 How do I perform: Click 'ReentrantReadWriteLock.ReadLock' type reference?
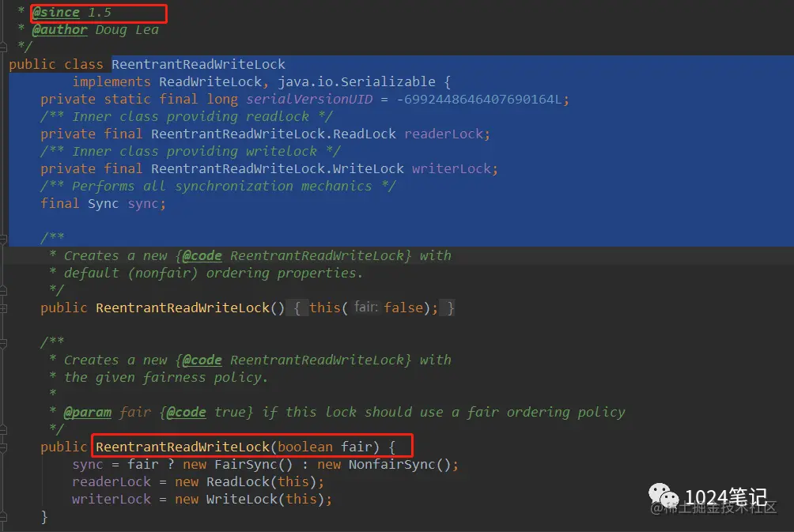point(274,134)
